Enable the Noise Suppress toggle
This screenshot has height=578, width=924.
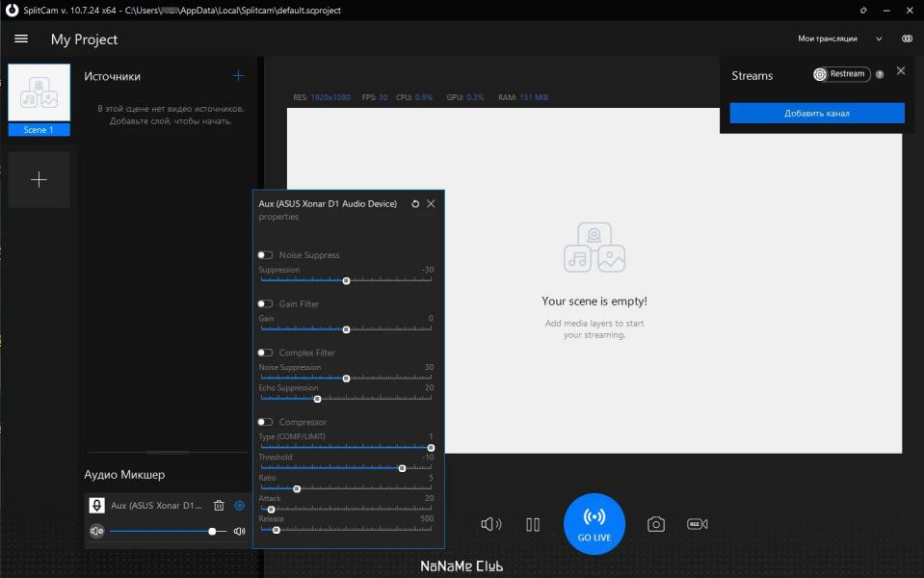click(x=265, y=255)
